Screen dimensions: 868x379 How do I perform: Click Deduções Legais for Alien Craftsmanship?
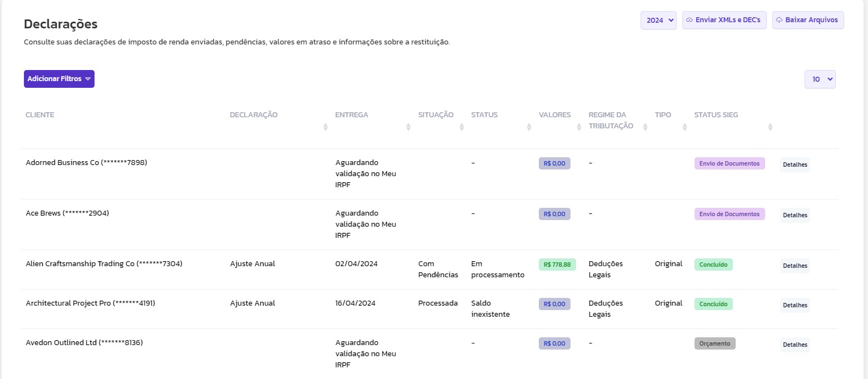pos(606,270)
